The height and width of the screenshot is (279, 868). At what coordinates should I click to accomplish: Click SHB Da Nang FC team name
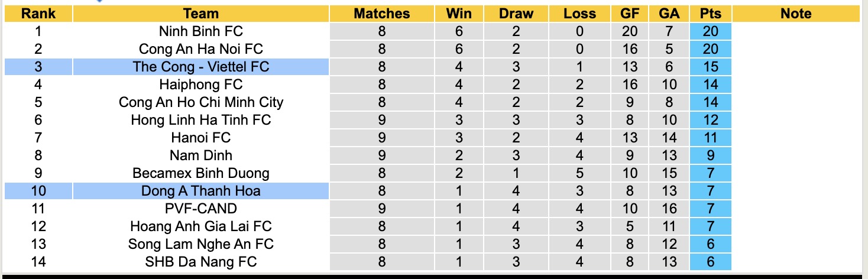pyautogui.click(x=201, y=261)
